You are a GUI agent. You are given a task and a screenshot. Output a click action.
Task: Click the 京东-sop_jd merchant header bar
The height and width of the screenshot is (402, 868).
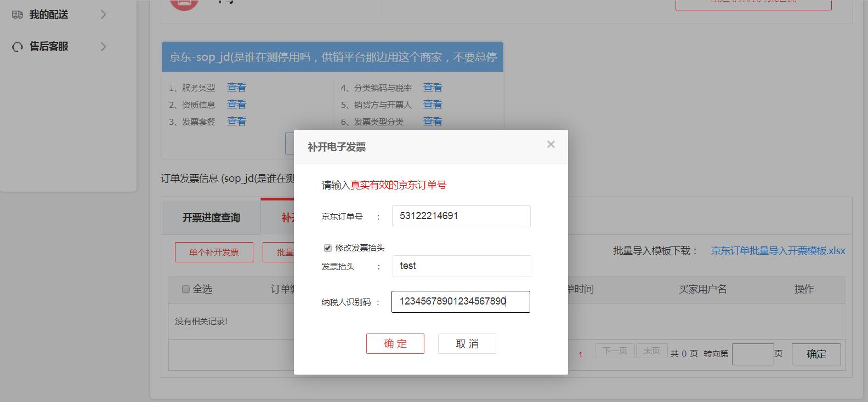tap(332, 57)
